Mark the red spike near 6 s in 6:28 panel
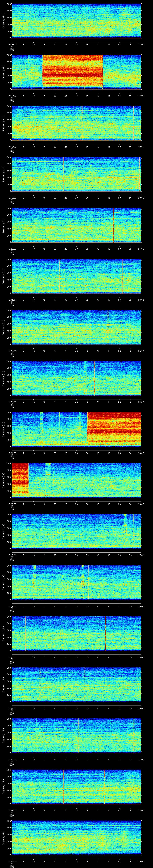The height and width of the screenshot is (868, 153). [x=26, y=633]
